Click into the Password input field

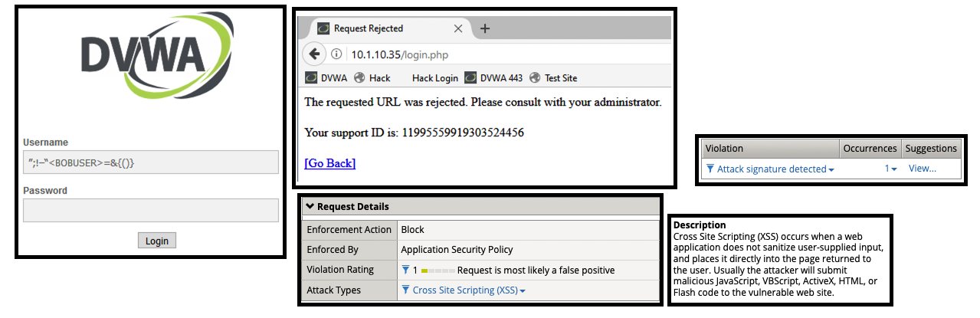pyautogui.click(x=150, y=210)
